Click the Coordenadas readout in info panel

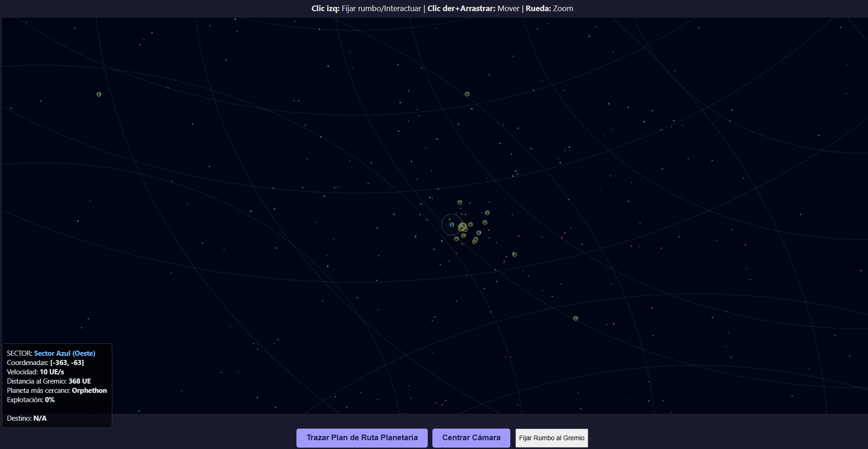(45, 363)
